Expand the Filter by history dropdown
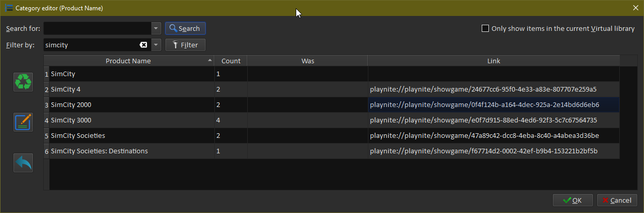 click(x=157, y=45)
